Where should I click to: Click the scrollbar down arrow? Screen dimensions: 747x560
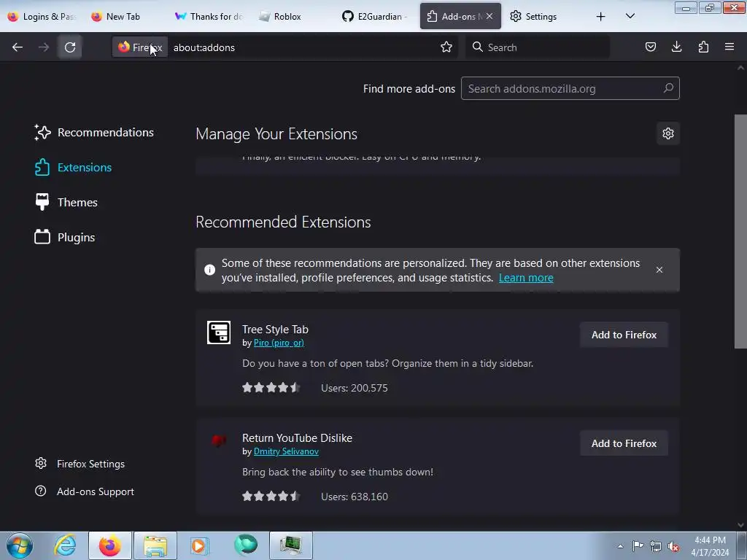(x=740, y=525)
